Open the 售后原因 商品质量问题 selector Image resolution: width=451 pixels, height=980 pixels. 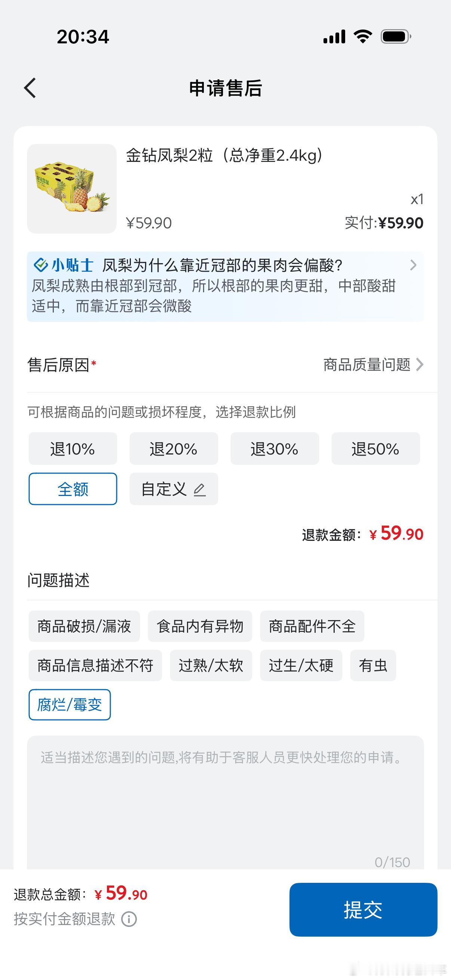coord(373,364)
